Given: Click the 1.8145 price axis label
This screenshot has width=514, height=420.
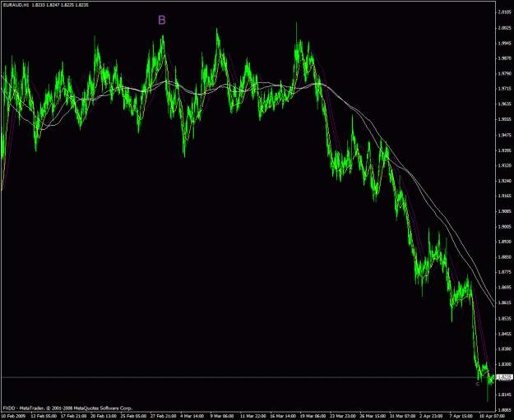Looking at the screenshot, I should [504, 395].
